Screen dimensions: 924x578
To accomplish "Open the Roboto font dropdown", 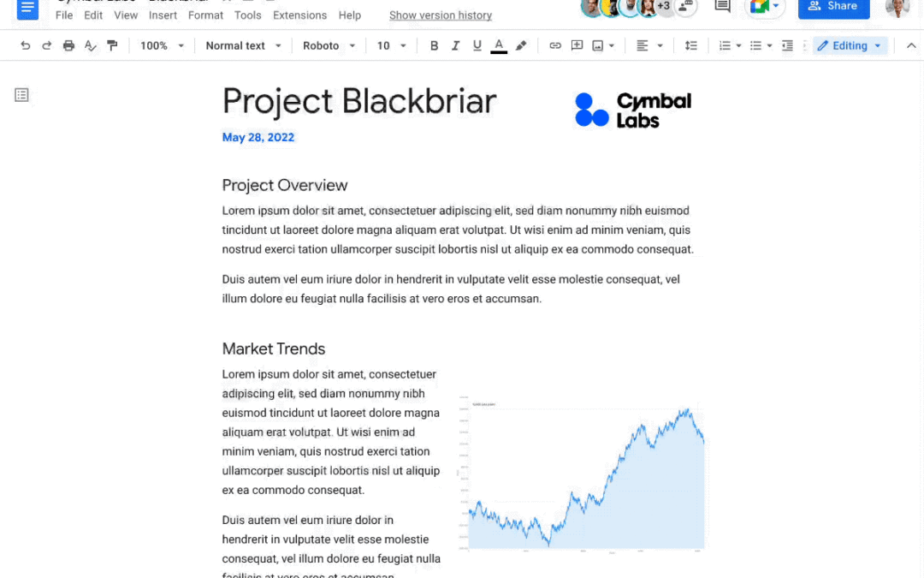I will click(329, 45).
